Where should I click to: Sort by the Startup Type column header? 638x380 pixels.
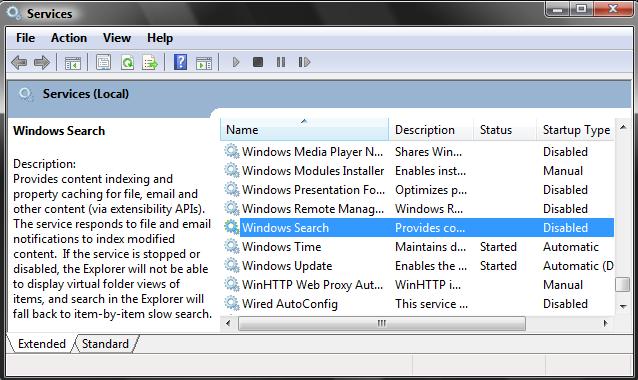point(575,130)
